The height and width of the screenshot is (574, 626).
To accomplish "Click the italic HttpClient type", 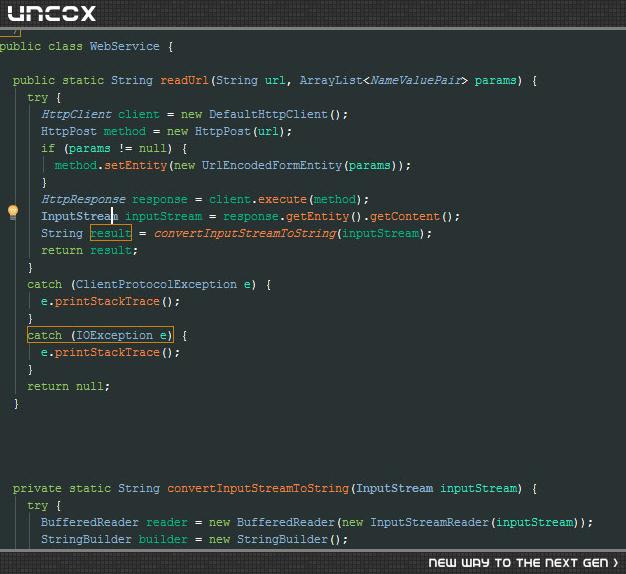I will 76,115.
